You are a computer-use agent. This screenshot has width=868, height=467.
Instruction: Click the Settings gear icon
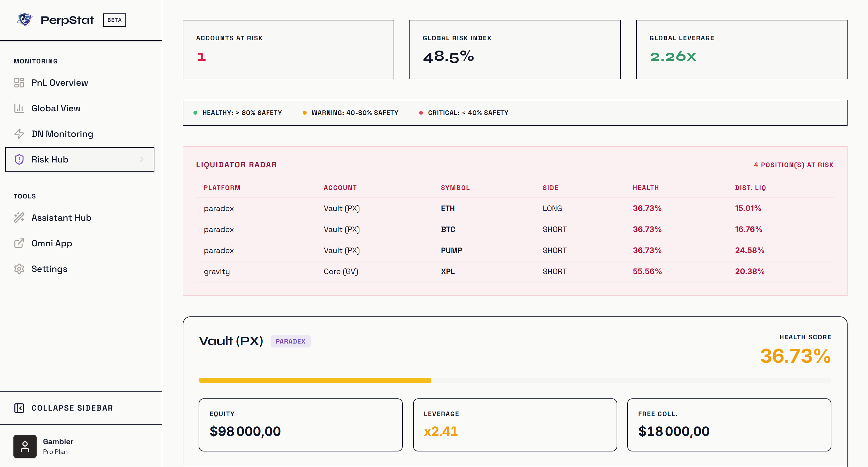coord(19,269)
